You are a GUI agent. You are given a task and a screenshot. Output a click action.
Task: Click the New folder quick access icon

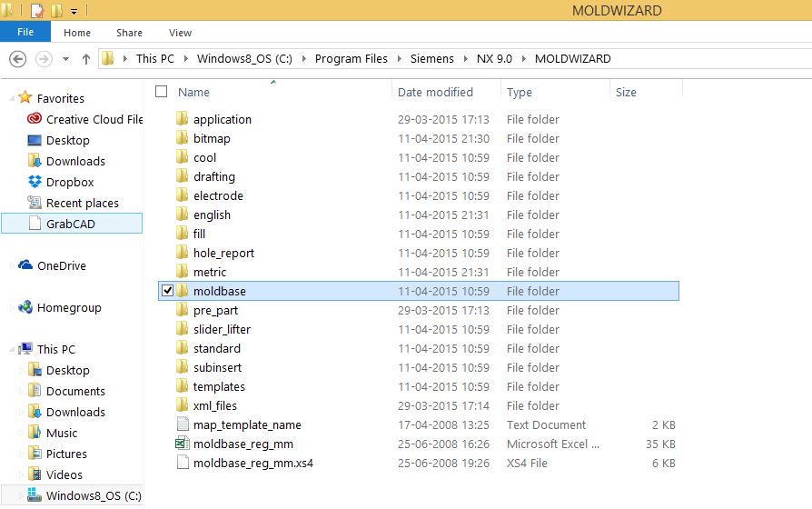click(x=57, y=10)
